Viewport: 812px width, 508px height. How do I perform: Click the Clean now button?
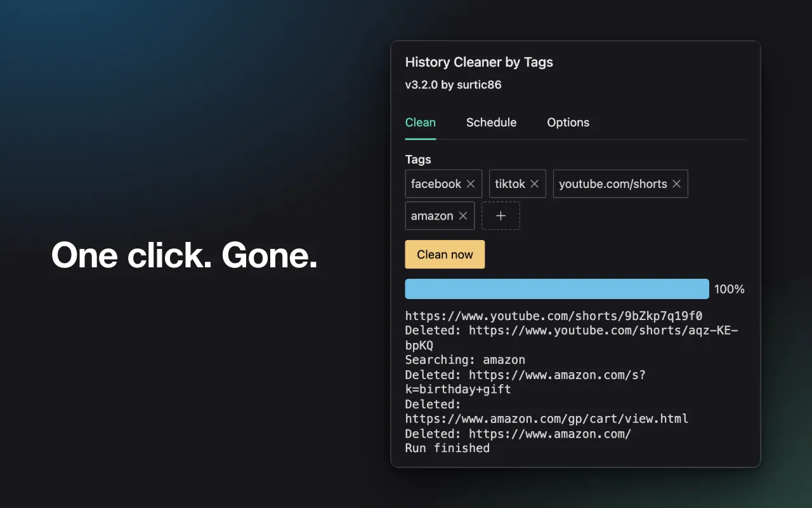coord(445,255)
